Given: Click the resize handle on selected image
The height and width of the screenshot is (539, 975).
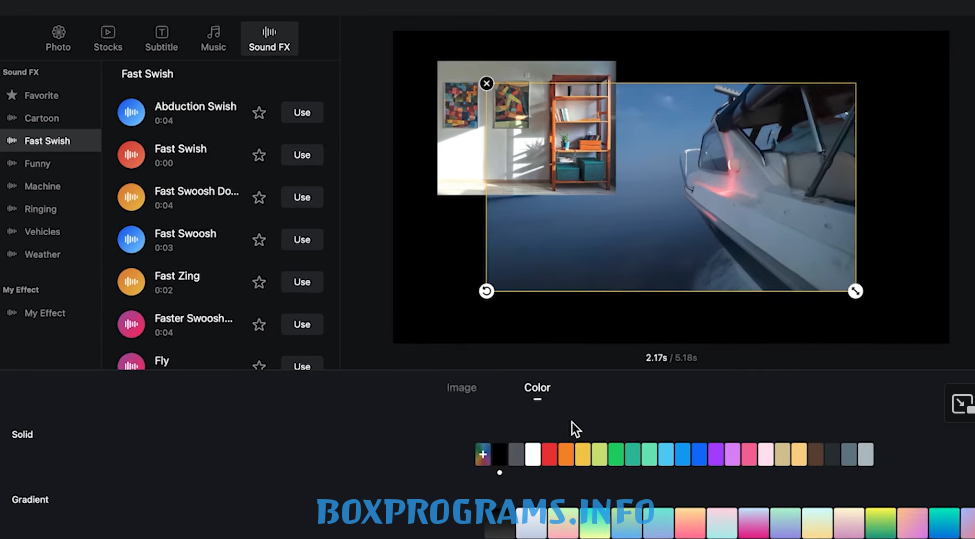Looking at the screenshot, I should point(855,291).
